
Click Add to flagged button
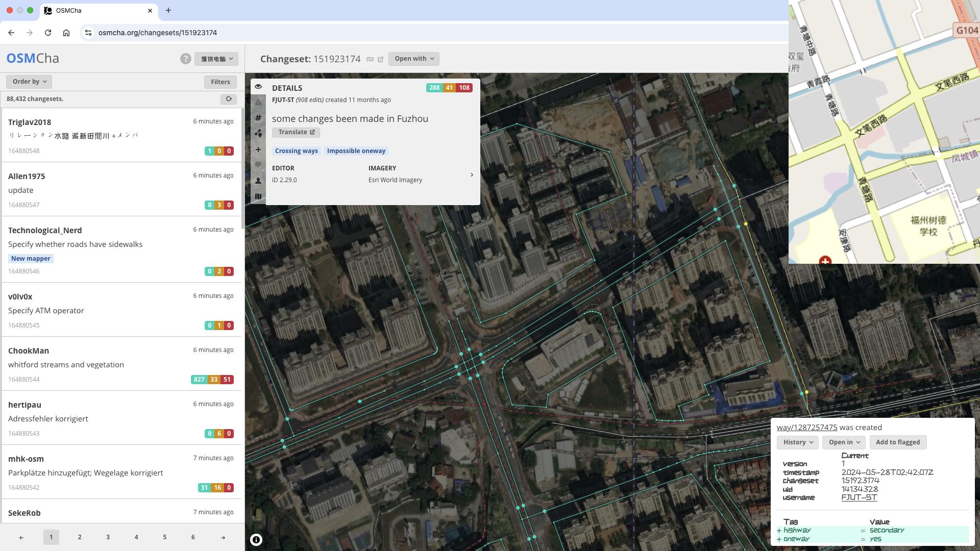click(x=898, y=442)
